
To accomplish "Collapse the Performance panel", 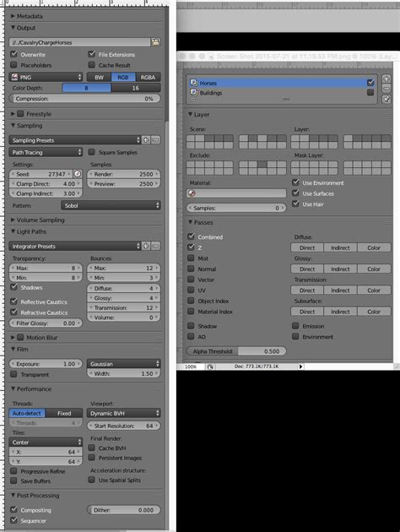I will click(13, 388).
